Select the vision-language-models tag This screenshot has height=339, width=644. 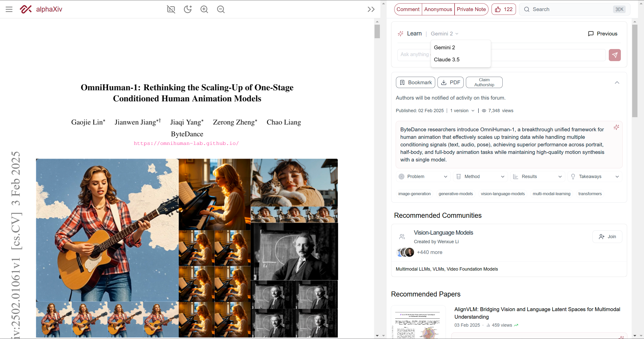pyautogui.click(x=503, y=194)
